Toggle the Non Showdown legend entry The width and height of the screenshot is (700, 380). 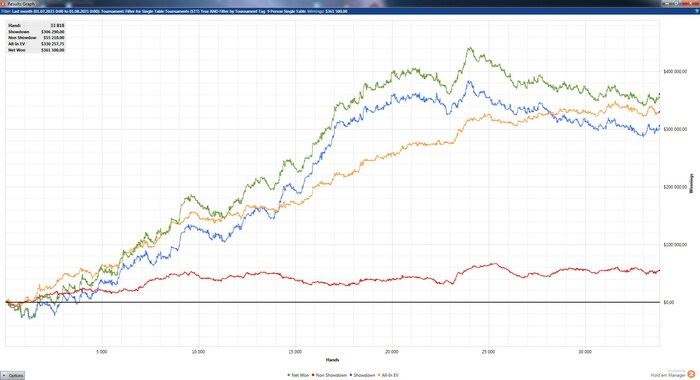[x=329, y=376]
